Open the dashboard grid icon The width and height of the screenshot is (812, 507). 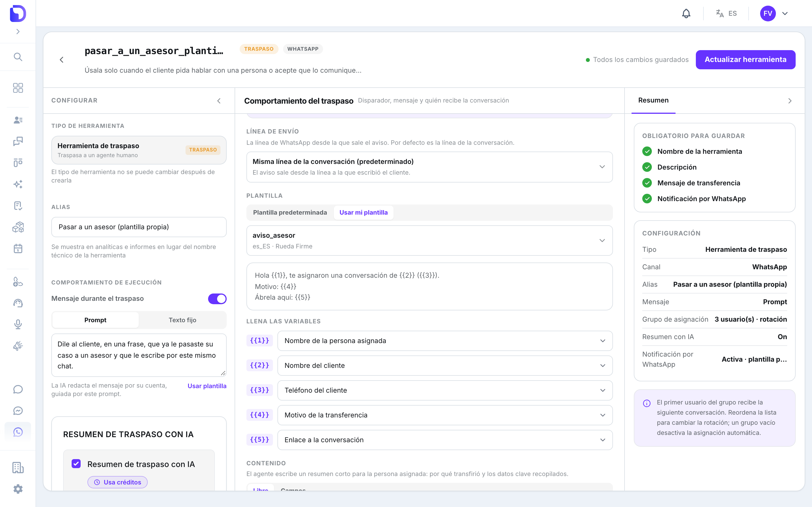(18, 88)
